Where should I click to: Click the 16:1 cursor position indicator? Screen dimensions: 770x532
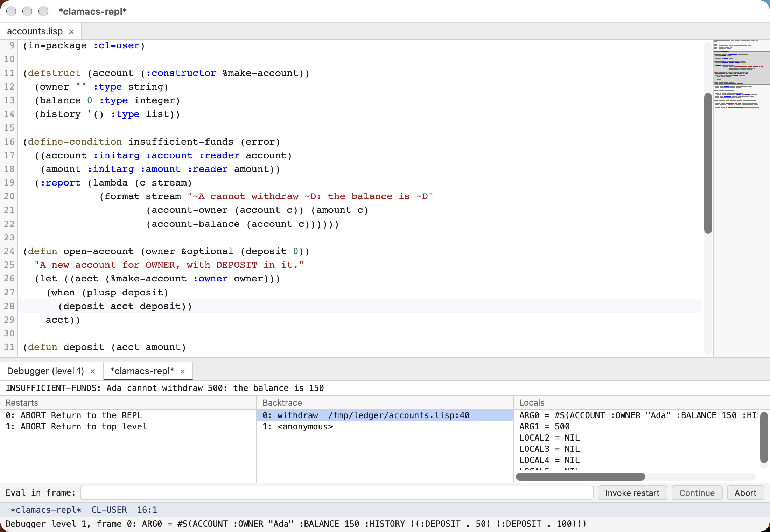(147, 510)
